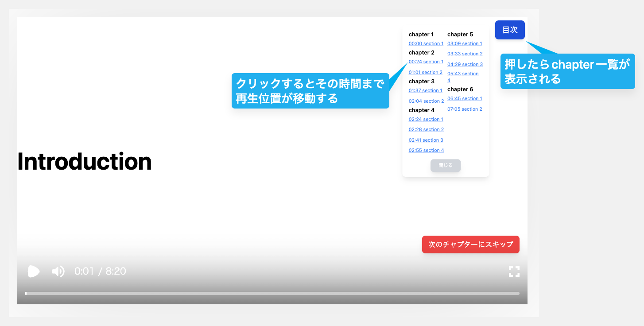Click the chapter 1 heading
This screenshot has height=326, width=644.
[x=421, y=34]
